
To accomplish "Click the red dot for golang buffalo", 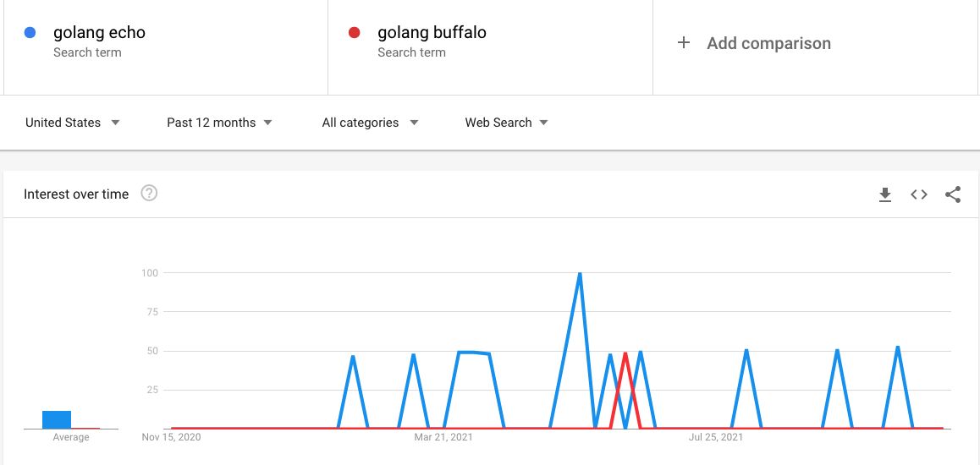I will (354, 32).
